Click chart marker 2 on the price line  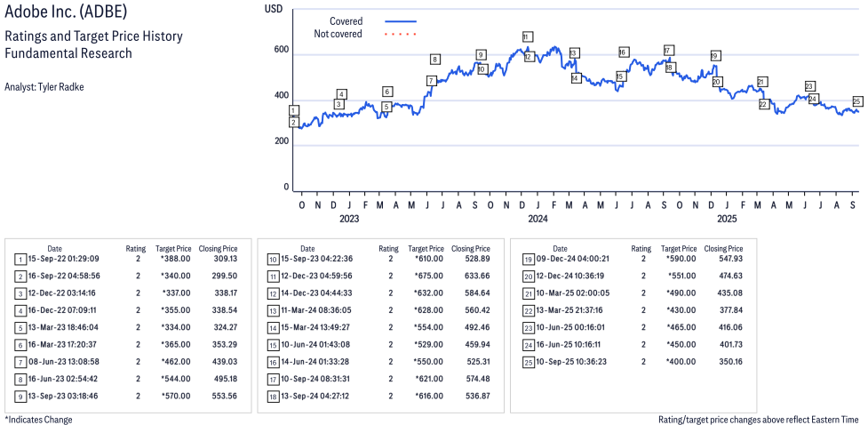[x=294, y=122]
